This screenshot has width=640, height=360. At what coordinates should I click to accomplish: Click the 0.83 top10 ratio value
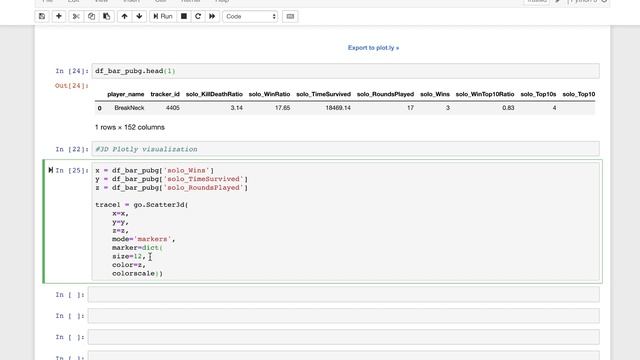coord(508,108)
